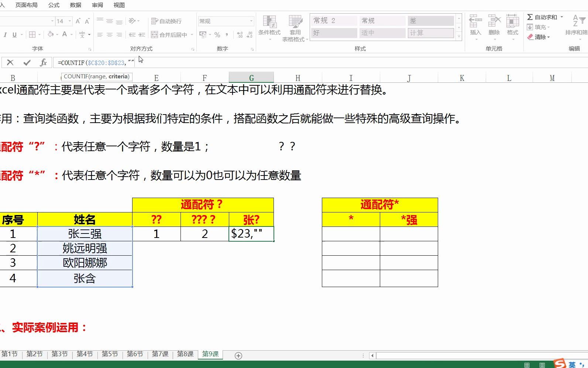588x368 pixels.
Task: Switch to sheet tab 第5节
Action: pyautogui.click(x=110, y=354)
